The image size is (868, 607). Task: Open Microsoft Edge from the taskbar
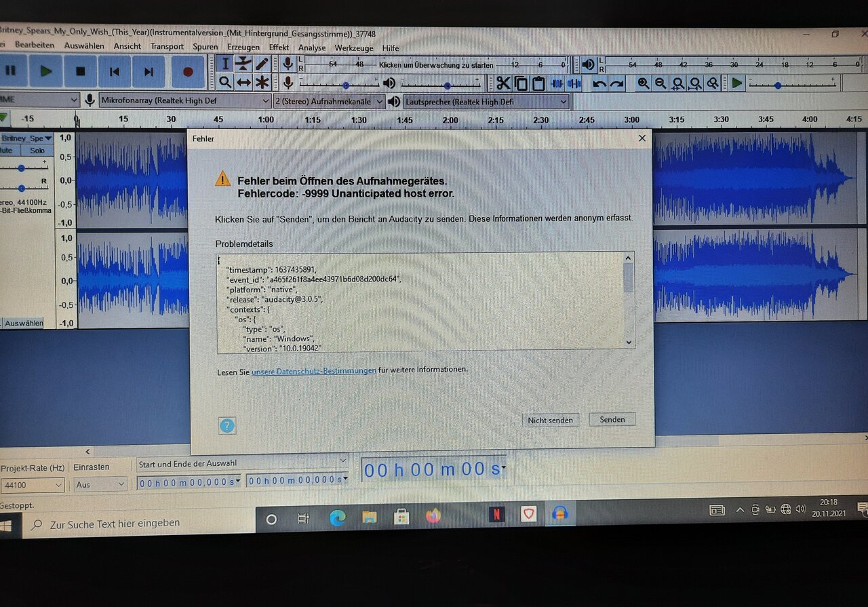click(337, 518)
